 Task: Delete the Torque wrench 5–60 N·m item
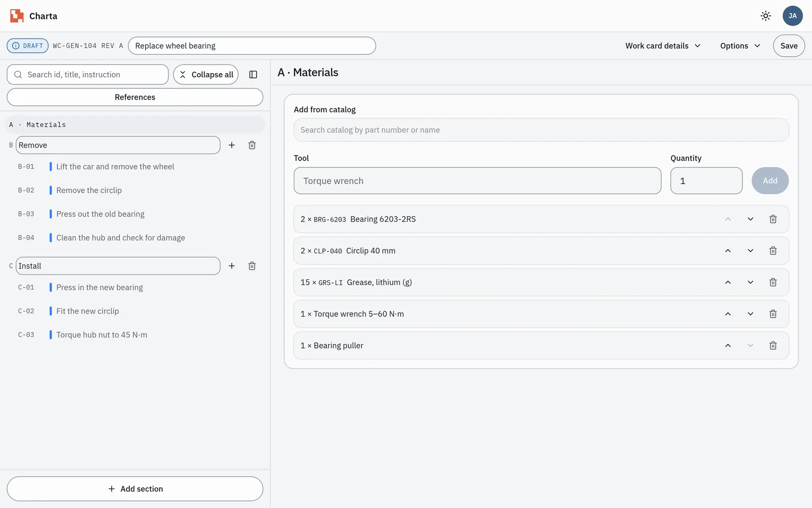pyautogui.click(x=773, y=314)
